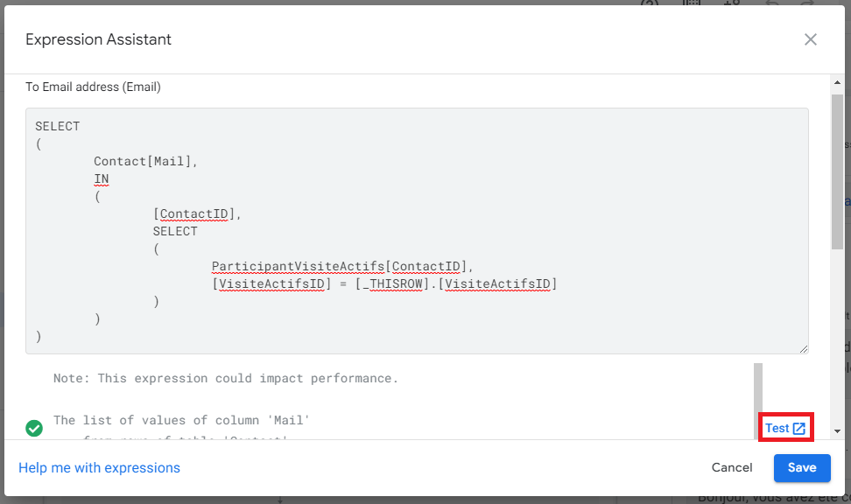Open Help me with expressions link

click(x=99, y=467)
